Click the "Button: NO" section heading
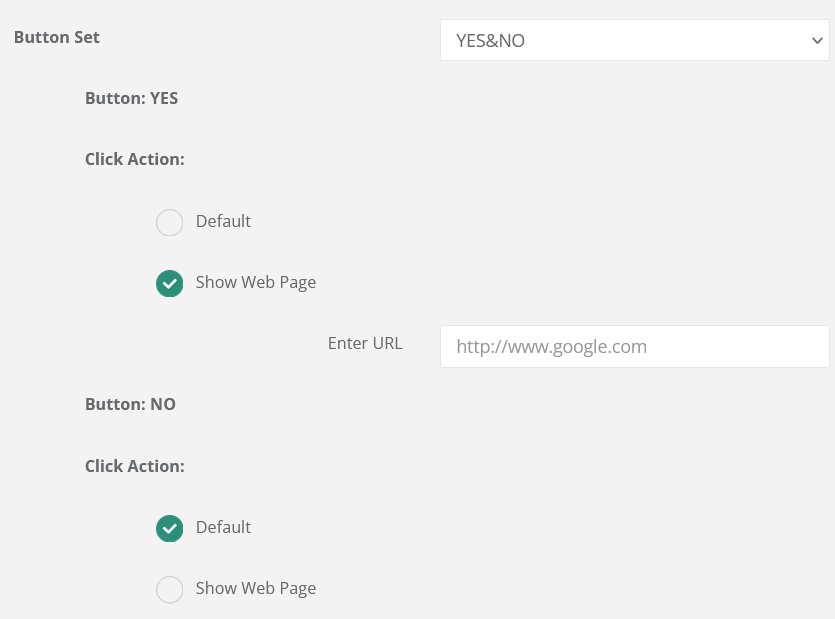835x619 pixels. tap(130, 404)
